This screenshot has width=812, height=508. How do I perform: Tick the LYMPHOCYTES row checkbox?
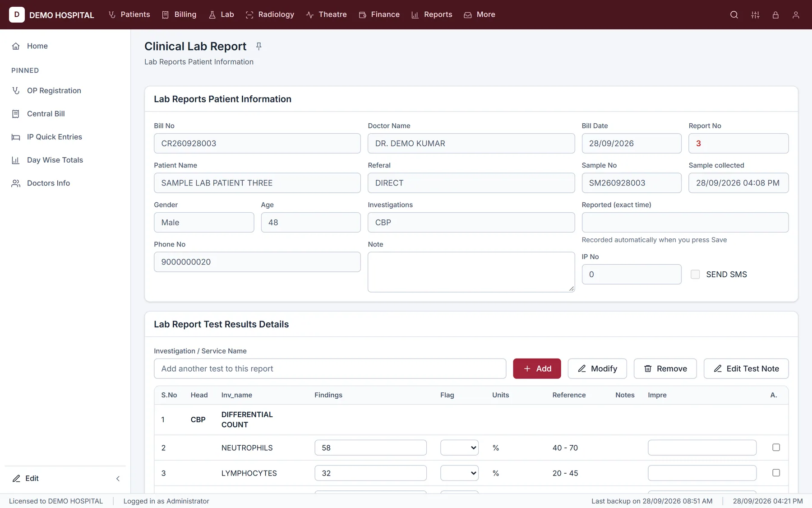776,473
